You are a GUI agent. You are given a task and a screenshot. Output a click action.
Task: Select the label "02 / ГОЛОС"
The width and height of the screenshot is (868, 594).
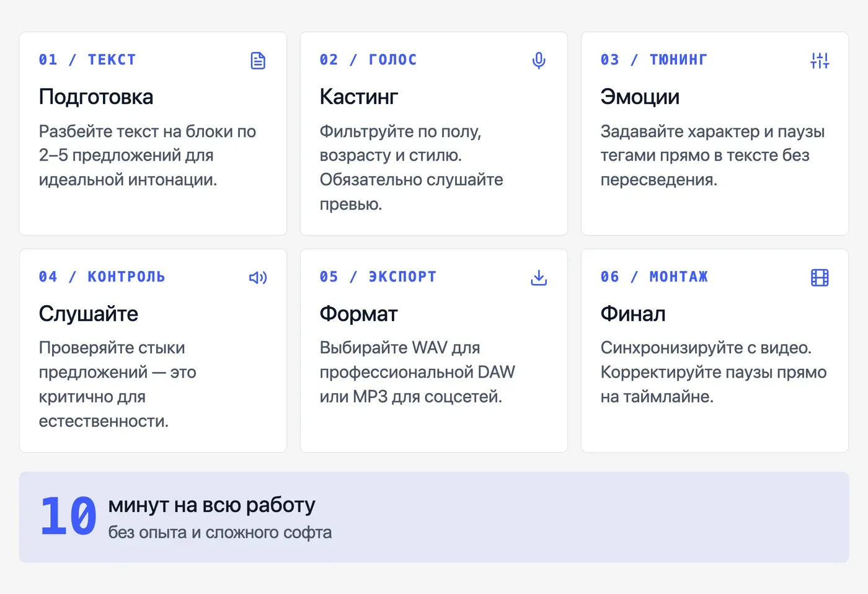tap(368, 60)
